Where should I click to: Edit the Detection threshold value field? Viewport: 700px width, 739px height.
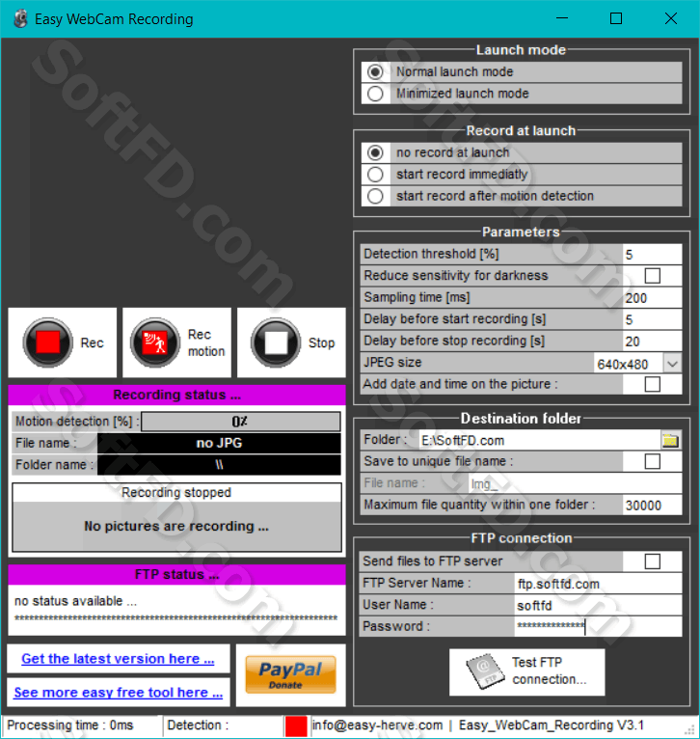click(652, 255)
